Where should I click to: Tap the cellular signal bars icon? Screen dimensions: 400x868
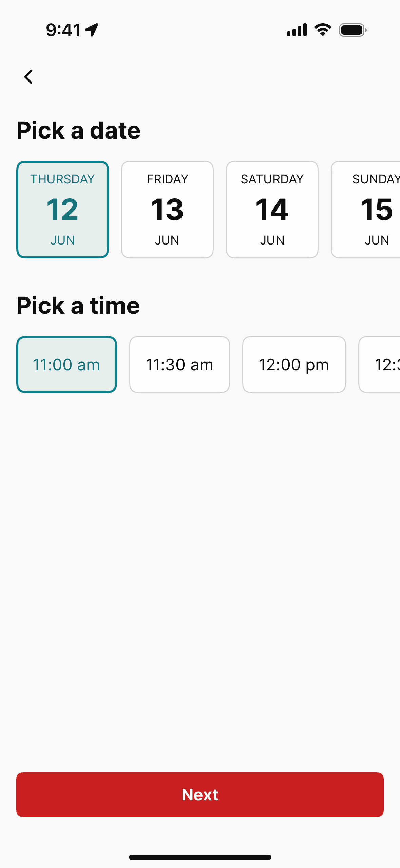297,30
